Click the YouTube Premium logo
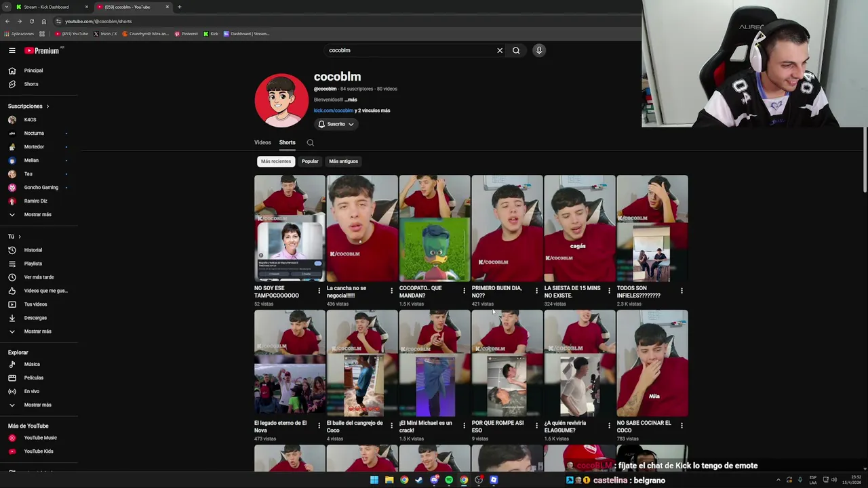The image size is (868, 488). [x=42, y=50]
